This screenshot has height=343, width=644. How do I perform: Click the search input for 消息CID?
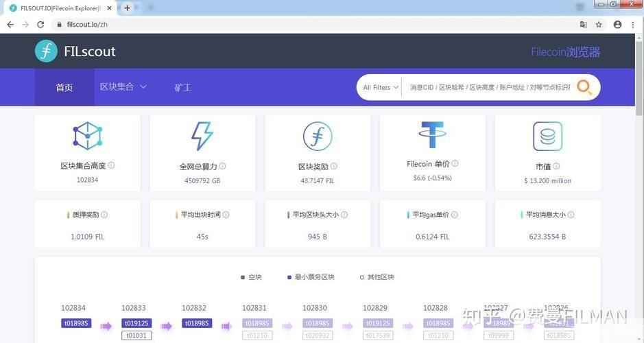pyautogui.click(x=490, y=88)
